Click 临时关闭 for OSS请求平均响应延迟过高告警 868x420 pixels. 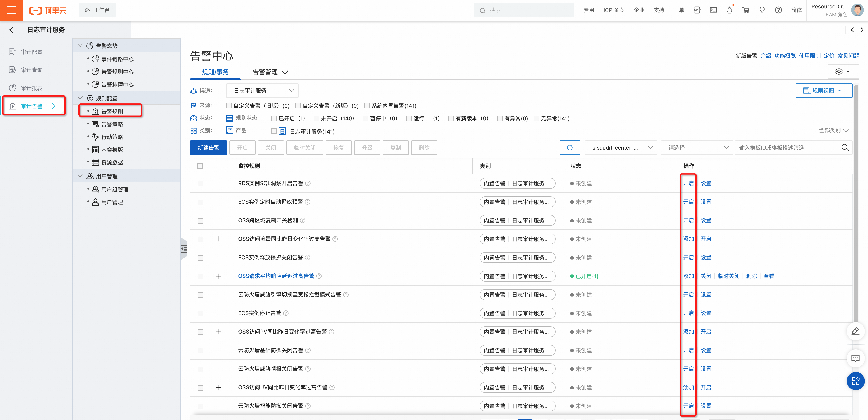(728, 276)
